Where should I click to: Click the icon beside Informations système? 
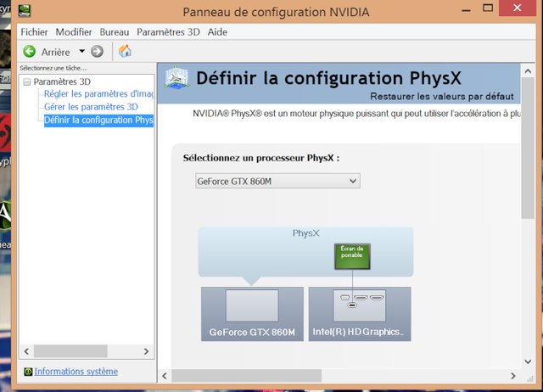click(x=29, y=372)
